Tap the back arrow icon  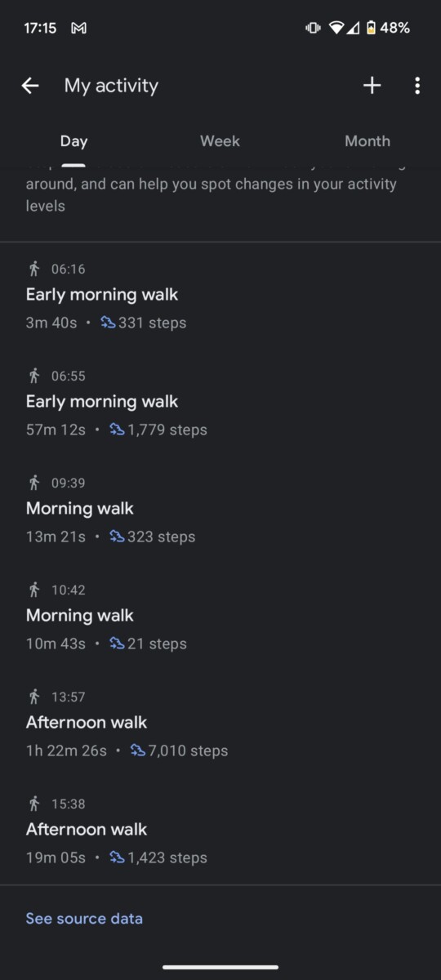[30, 86]
